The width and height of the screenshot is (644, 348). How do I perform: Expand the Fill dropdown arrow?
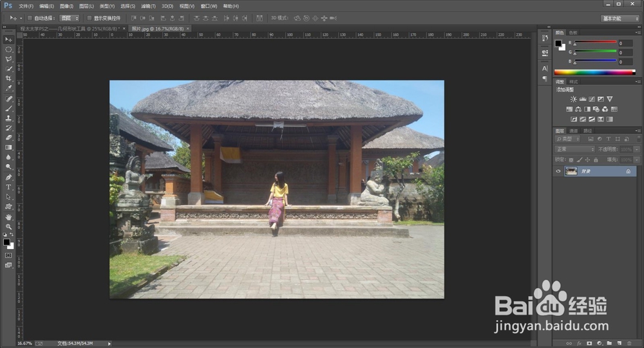coord(637,160)
